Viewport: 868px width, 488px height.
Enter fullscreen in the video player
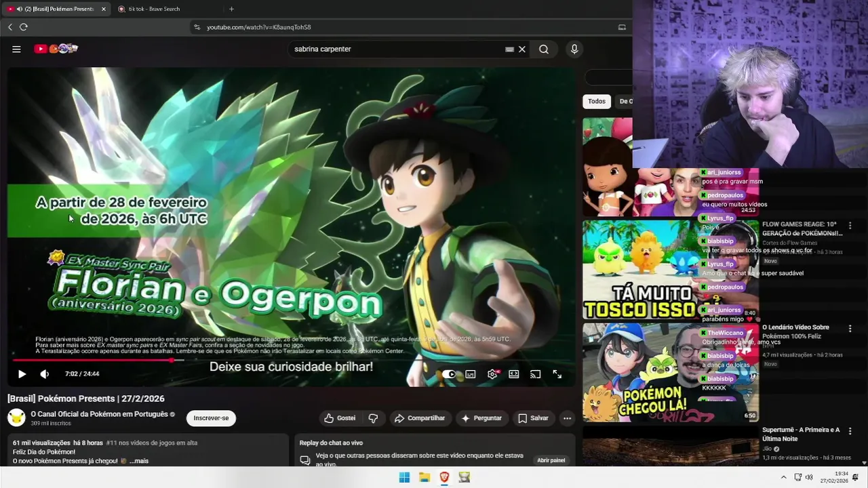pyautogui.click(x=557, y=374)
